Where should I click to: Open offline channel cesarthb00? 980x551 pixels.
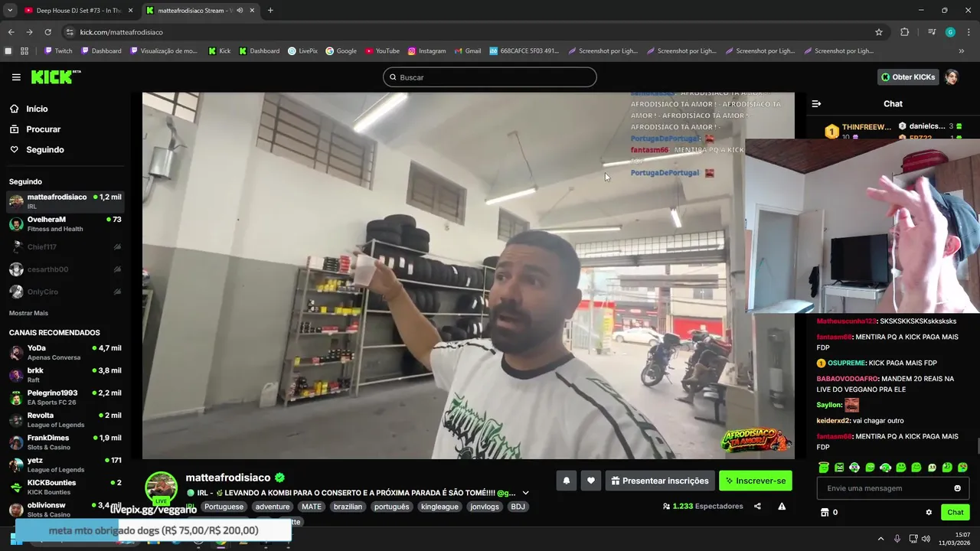point(65,269)
